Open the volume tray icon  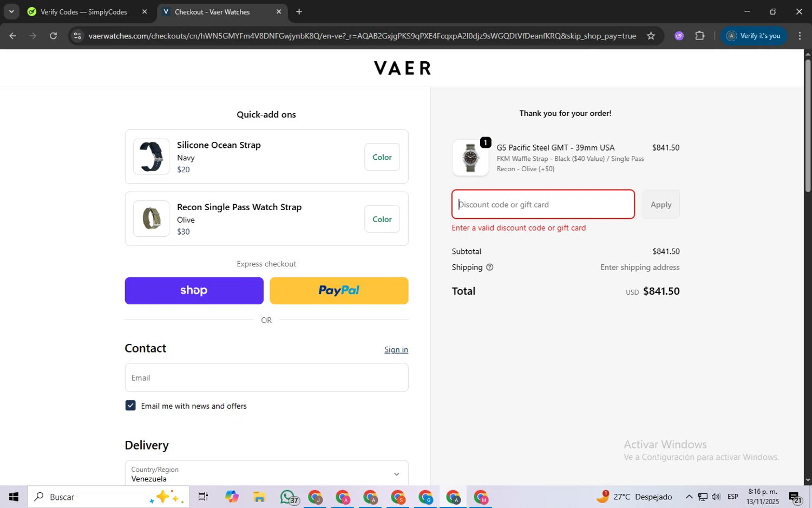click(716, 497)
